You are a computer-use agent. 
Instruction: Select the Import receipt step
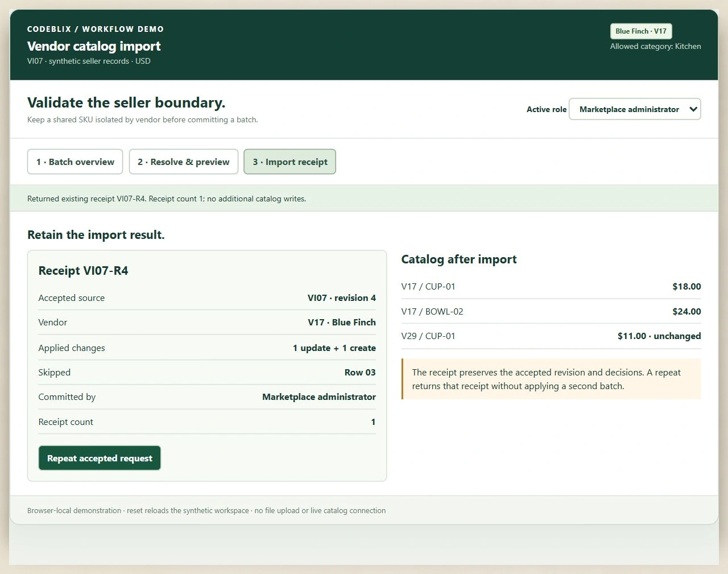290,162
